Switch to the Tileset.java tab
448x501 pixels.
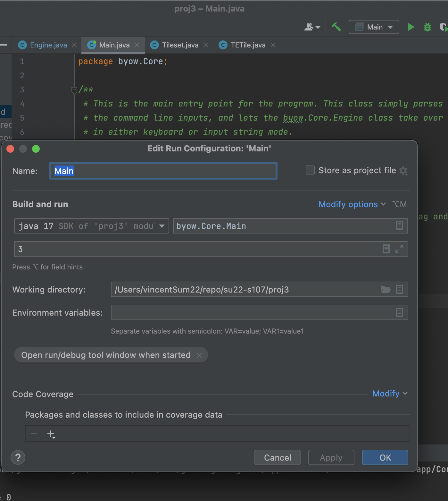180,45
